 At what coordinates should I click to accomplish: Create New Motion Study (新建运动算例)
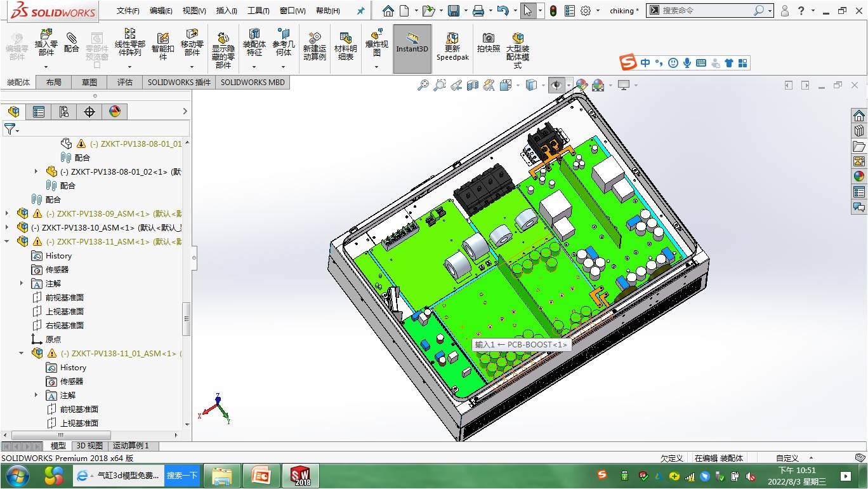(314, 46)
